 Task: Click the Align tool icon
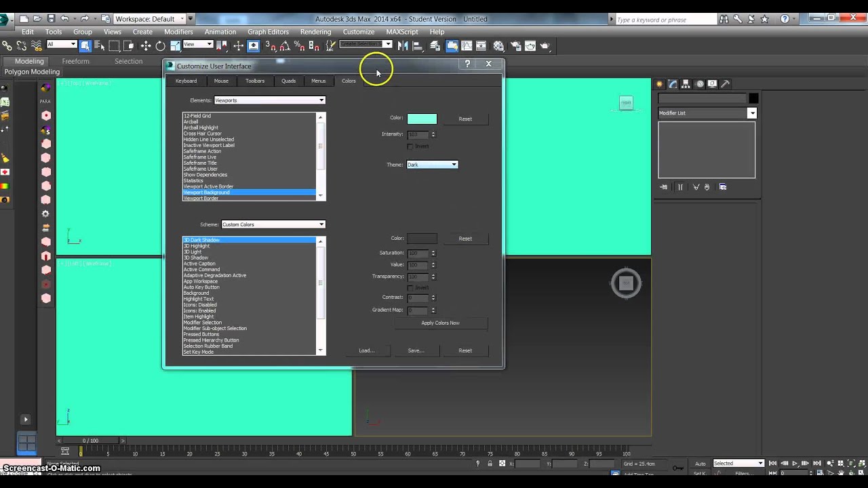tap(418, 45)
